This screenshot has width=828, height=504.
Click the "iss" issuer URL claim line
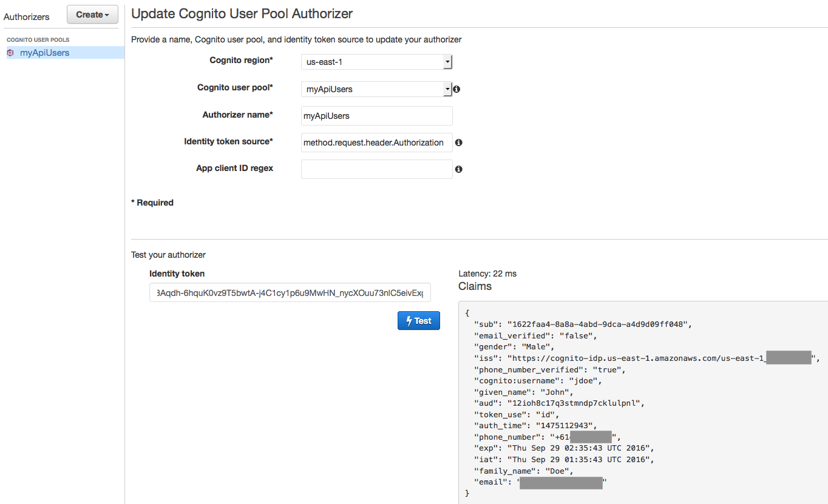(647, 358)
